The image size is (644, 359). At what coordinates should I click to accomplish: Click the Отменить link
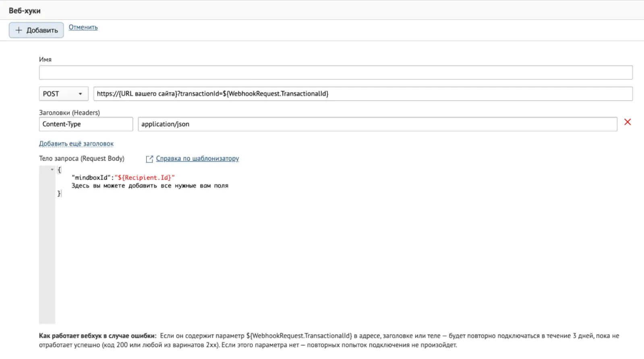(x=83, y=27)
